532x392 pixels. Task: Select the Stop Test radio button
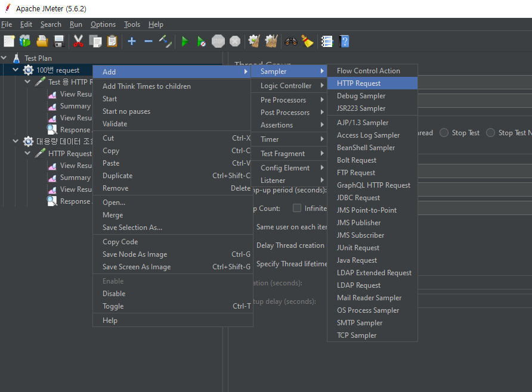(444, 132)
